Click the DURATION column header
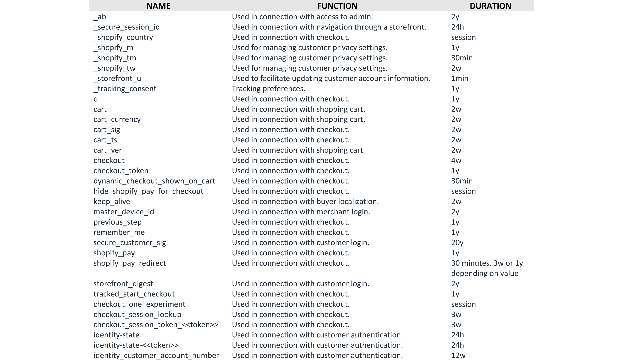This screenshot has width=624, height=364. (490, 6)
